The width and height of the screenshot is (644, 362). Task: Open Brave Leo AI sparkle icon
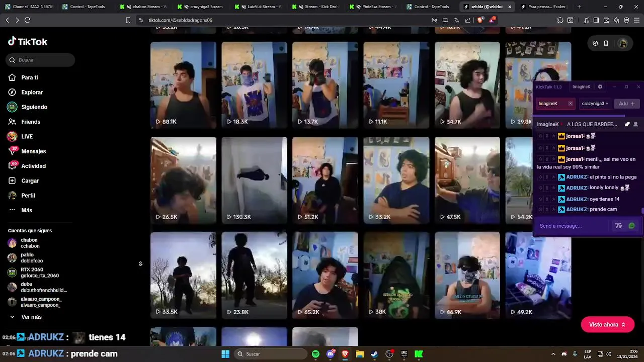click(616, 20)
